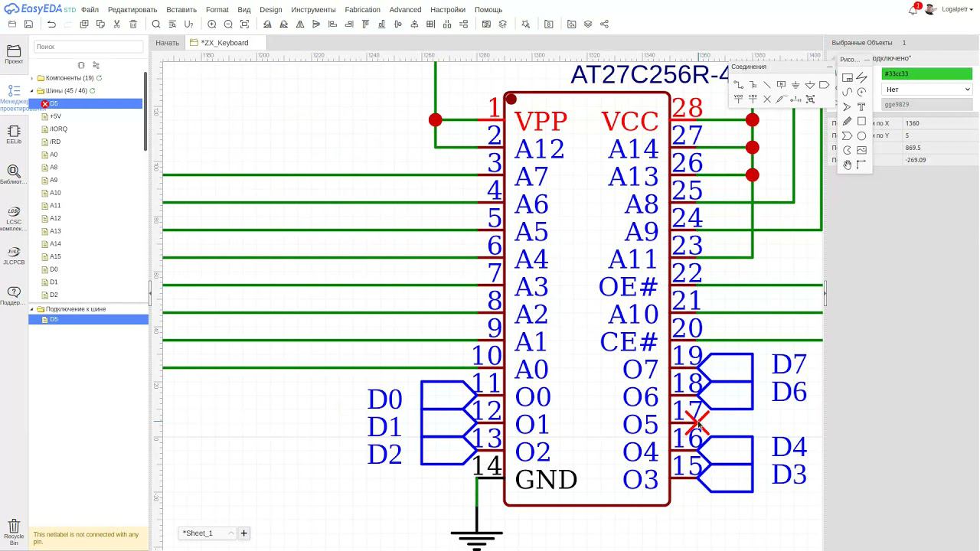Click the Save icon in toolbar

click(x=28, y=24)
